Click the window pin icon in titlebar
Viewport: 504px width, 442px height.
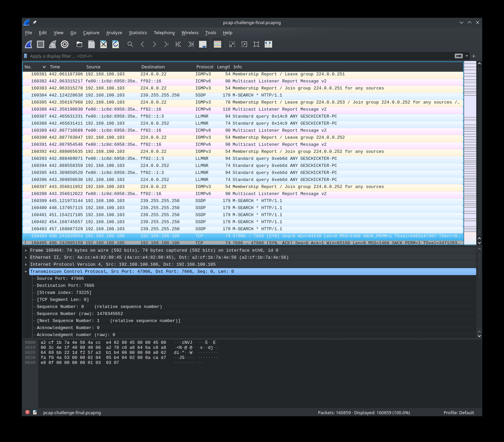[x=35, y=22]
